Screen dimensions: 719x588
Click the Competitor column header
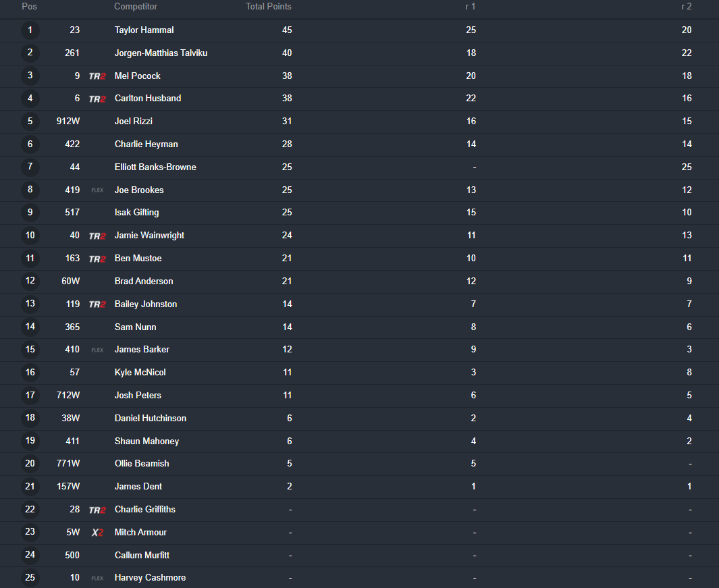coord(136,7)
